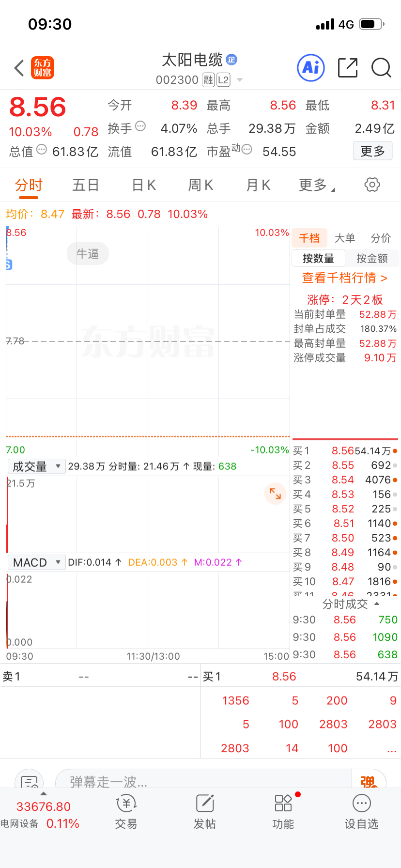The image size is (401, 868).
Task: Open the 功能 functions icon
Action: (x=283, y=812)
